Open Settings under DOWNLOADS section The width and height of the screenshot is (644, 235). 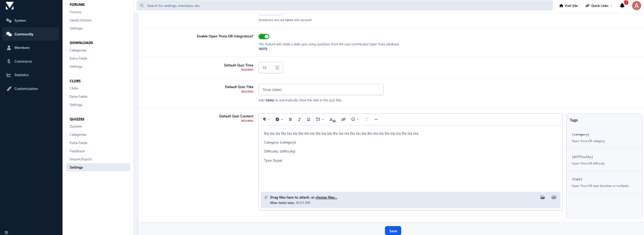tap(76, 66)
